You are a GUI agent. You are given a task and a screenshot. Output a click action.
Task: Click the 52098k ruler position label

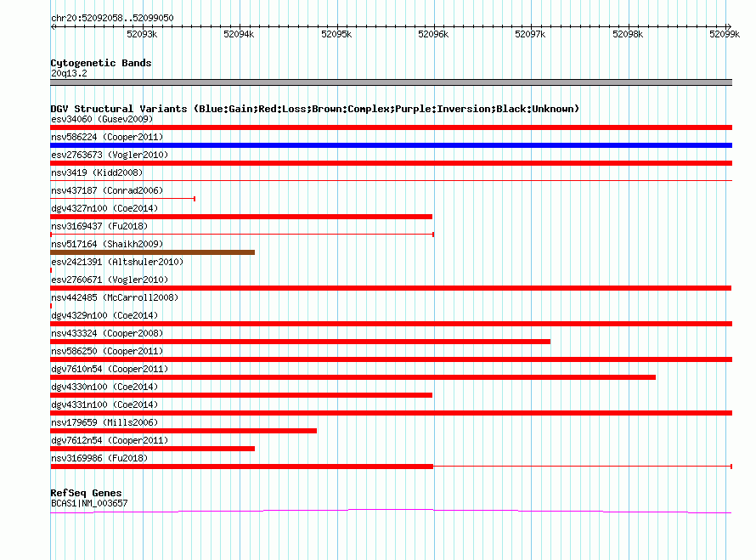(x=628, y=34)
